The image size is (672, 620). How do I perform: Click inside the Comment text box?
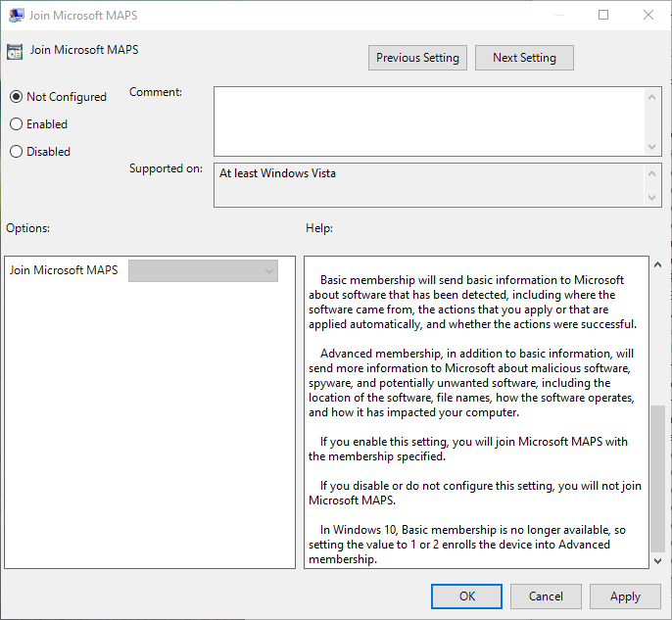coord(429,119)
